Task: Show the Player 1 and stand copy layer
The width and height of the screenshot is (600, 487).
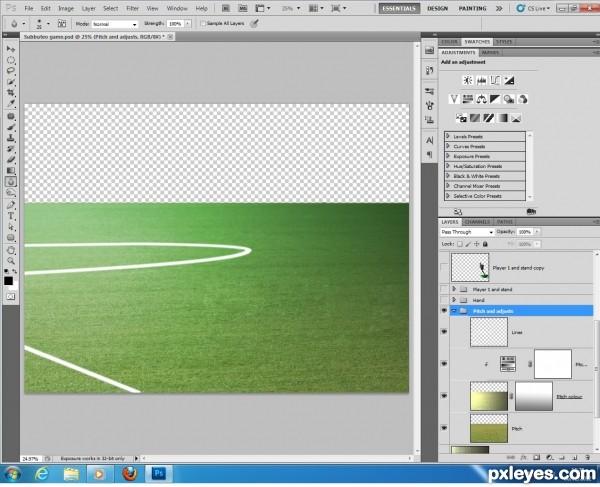Action: tap(444, 267)
